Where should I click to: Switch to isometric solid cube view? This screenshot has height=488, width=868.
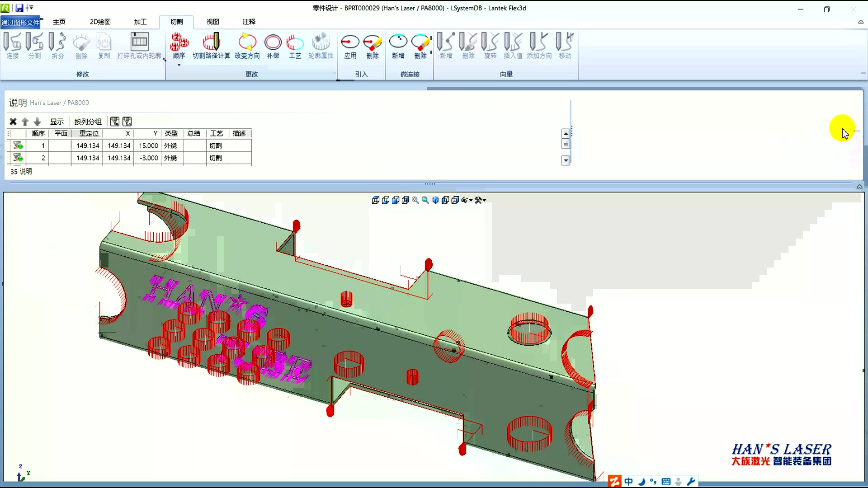pyautogui.click(x=435, y=200)
